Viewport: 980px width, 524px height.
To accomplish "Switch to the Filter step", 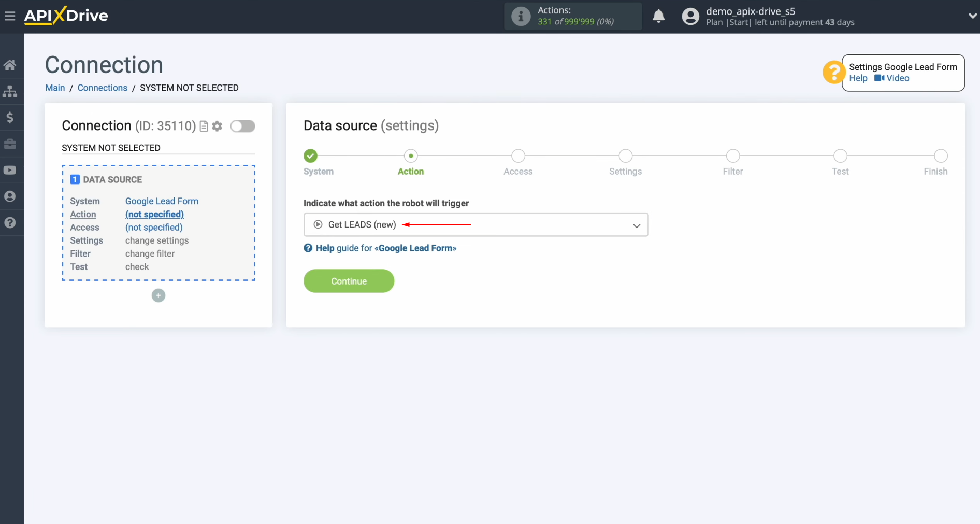I will [732, 155].
